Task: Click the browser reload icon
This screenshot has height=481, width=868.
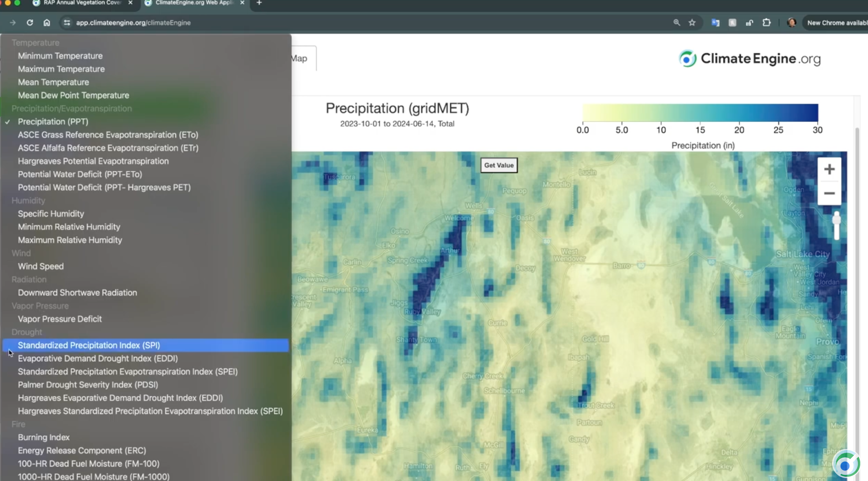Action: (30, 23)
